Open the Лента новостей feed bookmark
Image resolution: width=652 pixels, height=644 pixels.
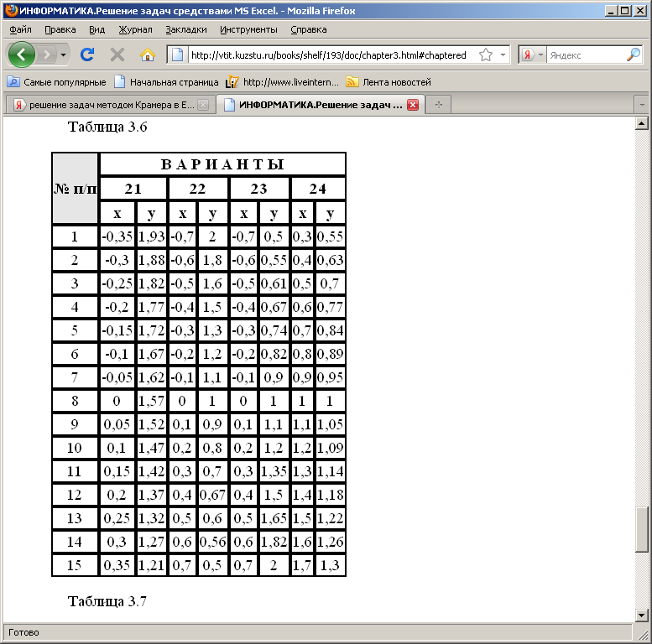(389, 82)
